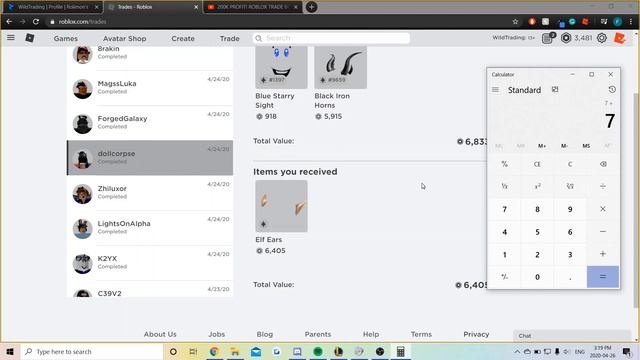This screenshot has height=360, width=640.
Task: Open Chrome from the taskbar
Action: pyautogui.click(x=214, y=351)
